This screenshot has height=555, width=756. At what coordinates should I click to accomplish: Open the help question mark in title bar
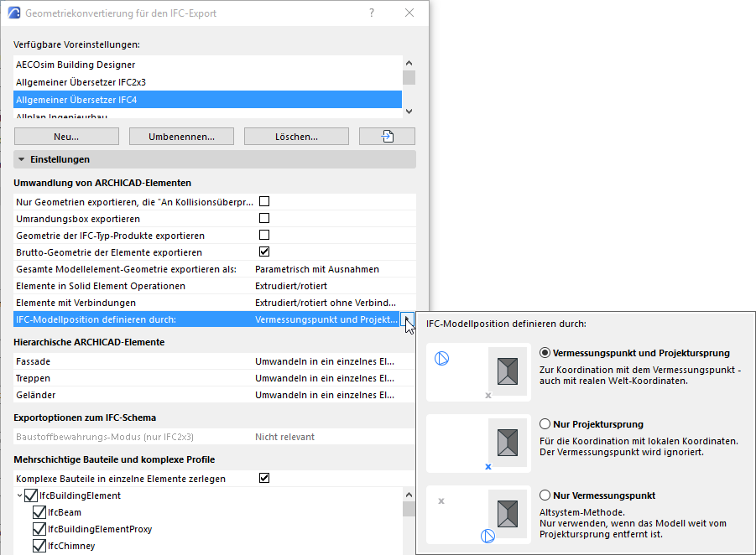(x=371, y=13)
